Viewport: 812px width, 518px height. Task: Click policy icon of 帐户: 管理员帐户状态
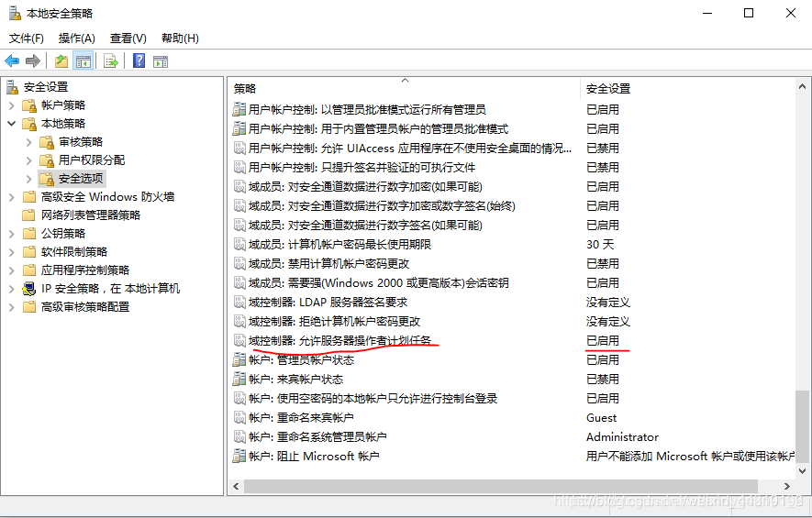pos(239,359)
